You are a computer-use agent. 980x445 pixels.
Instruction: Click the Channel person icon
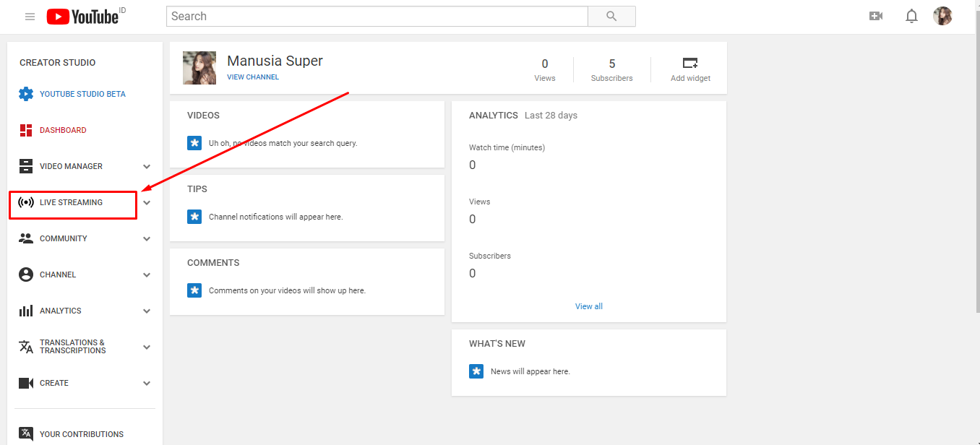pos(26,275)
